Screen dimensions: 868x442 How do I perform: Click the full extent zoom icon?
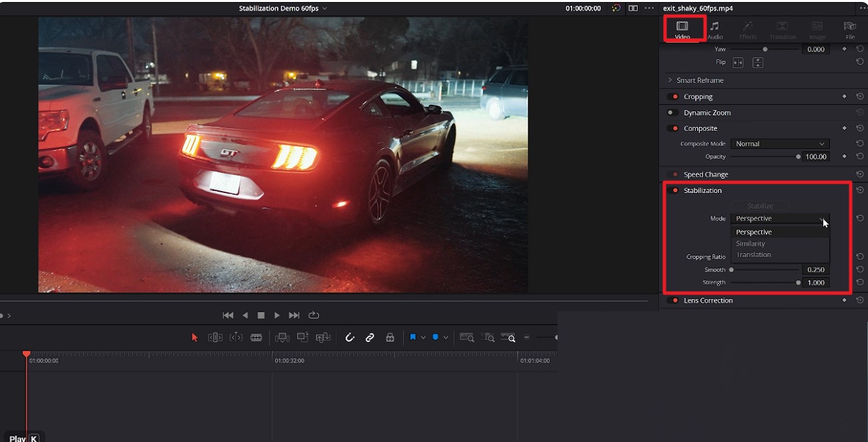point(467,337)
